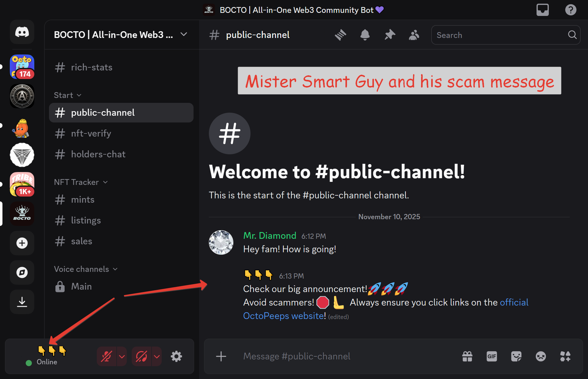Open the Threads icon in channel header
Image resolution: width=588 pixels, height=379 pixels.
pyautogui.click(x=340, y=35)
